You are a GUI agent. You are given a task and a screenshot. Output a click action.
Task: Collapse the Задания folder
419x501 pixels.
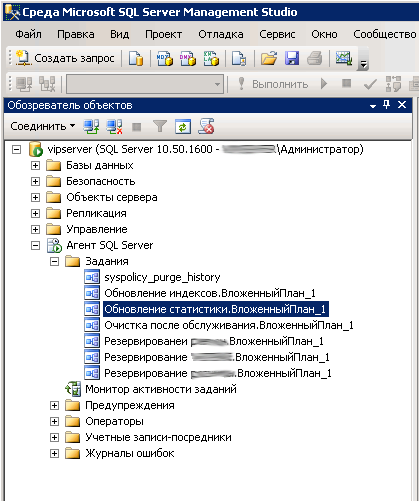[x=54, y=262]
